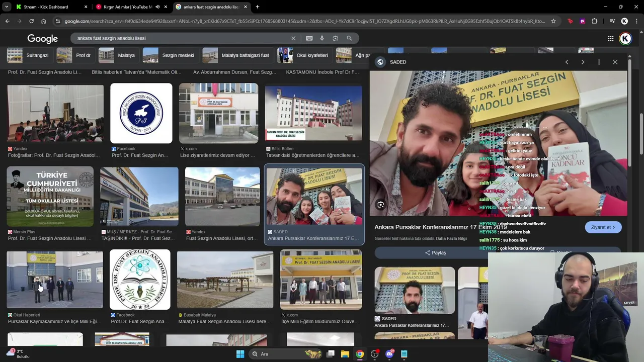Open OBS Studio from the taskbar
The width and height of the screenshot is (644, 362).
pyautogui.click(x=374, y=354)
